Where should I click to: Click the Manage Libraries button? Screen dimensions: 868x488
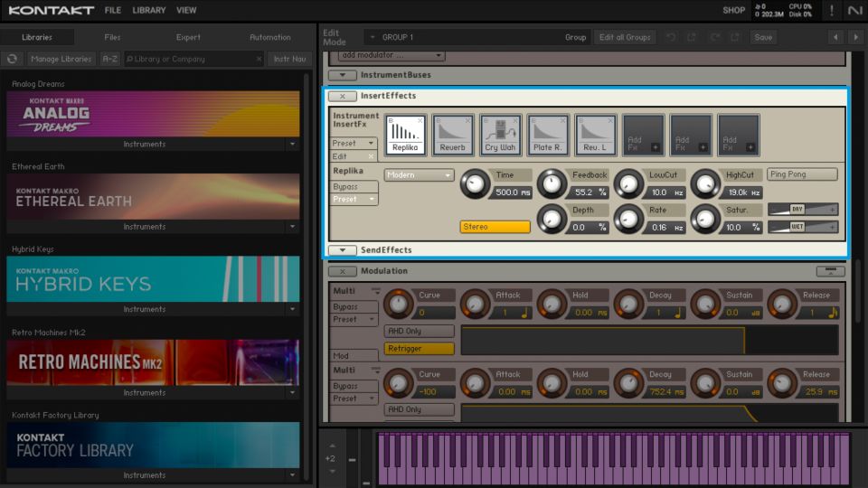[61, 59]
